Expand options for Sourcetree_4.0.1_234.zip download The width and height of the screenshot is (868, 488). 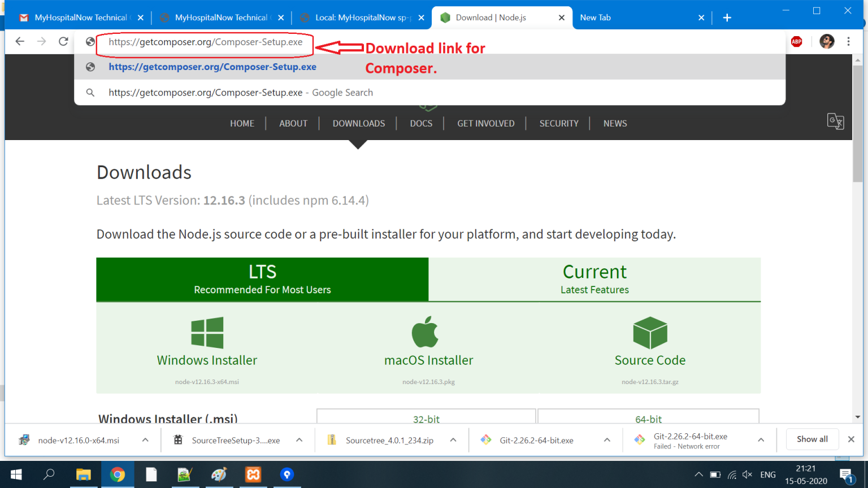coord(453,440)
